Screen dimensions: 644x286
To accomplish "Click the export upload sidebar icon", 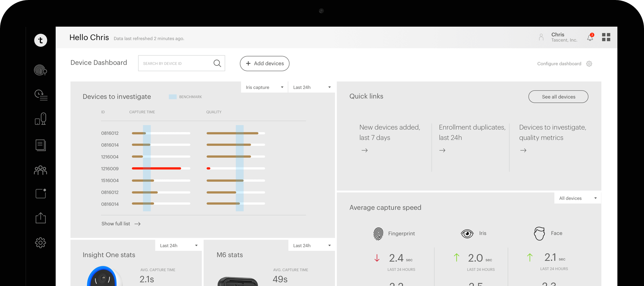I will tap(41, 218).
